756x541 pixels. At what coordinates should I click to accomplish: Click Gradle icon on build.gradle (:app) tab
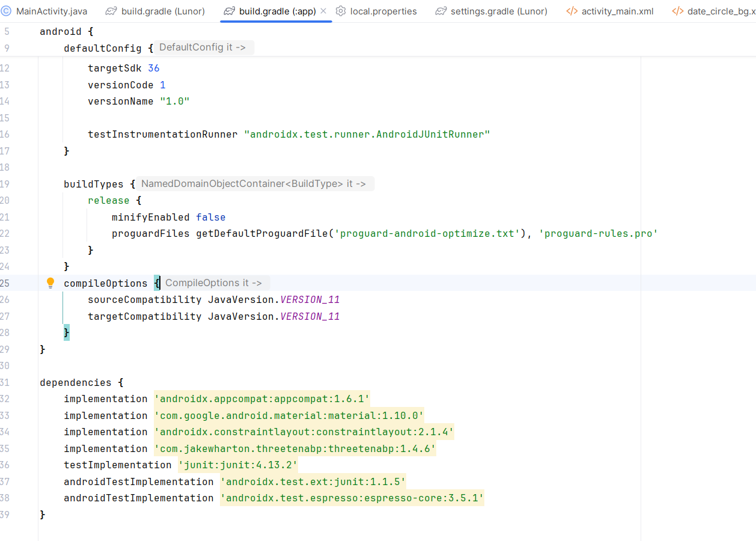(229, 11)
